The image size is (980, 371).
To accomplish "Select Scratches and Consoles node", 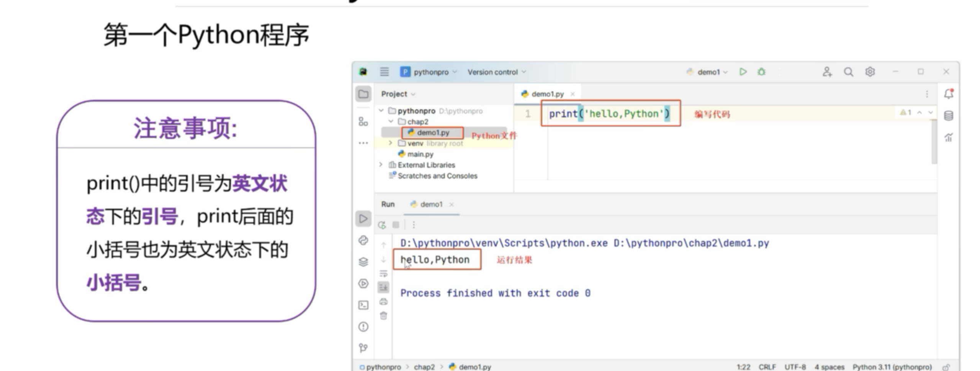I will coord(433,176).
